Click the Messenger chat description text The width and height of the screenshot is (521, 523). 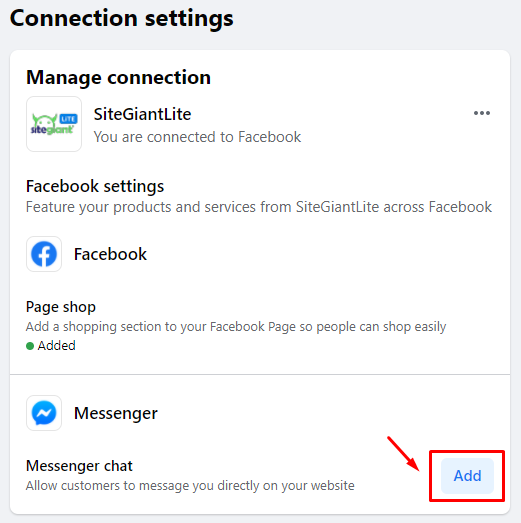coord(190,486)
